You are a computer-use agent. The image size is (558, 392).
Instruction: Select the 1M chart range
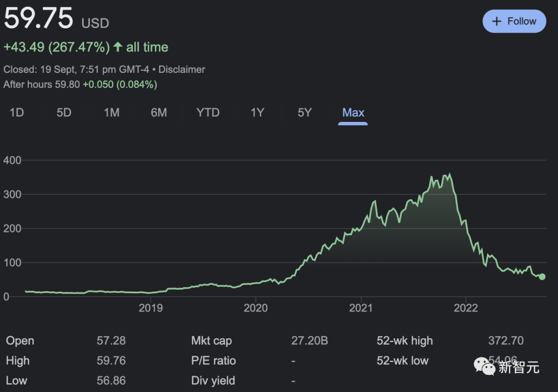112,113
